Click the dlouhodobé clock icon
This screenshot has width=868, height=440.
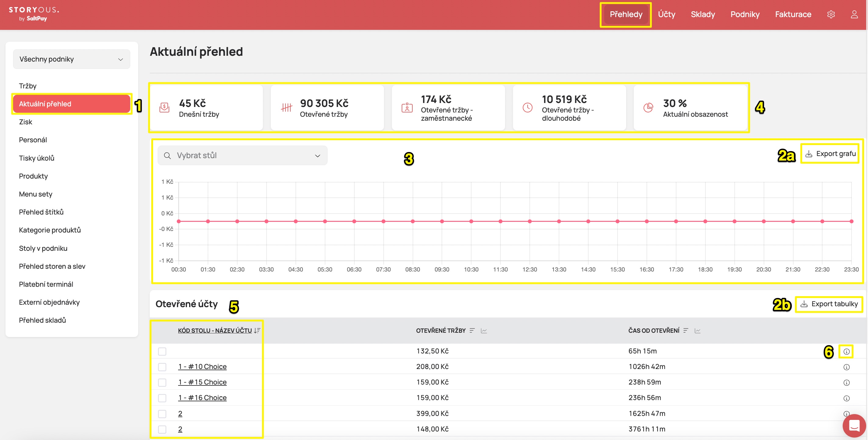528,108
